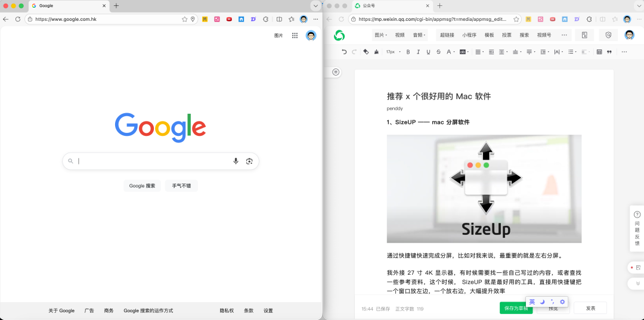This screenshot has width=644, height=320.
Task: Open 隐私权 link in Google footer
Action: (227, 310)
